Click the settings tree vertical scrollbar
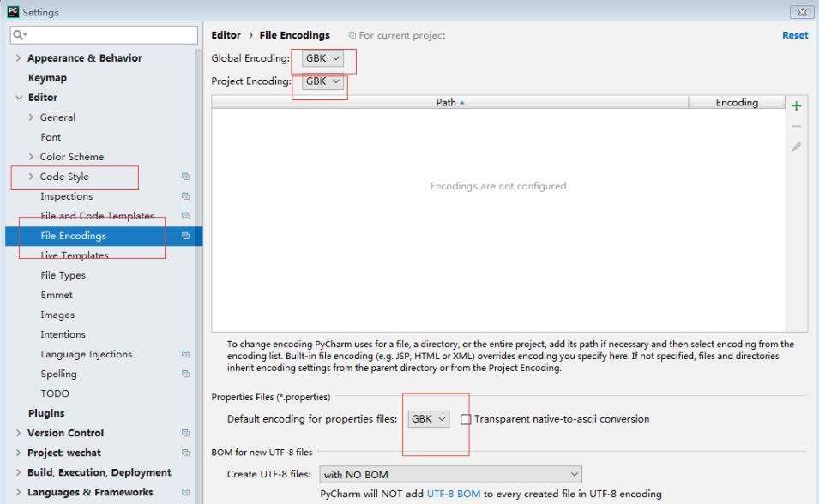This screenshot has height=504, width=819. [198, 277]
